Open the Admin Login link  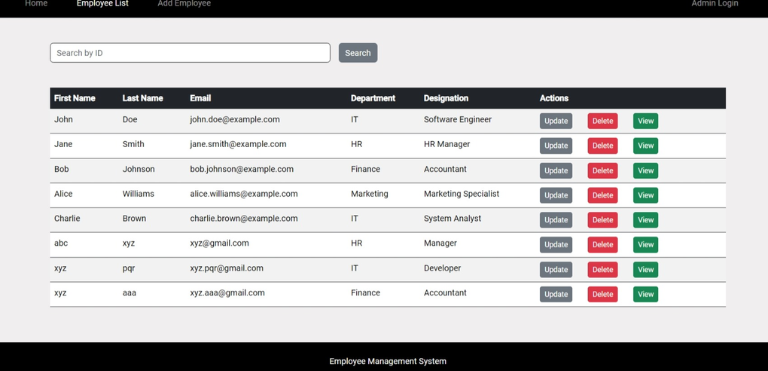click(715, 3)
